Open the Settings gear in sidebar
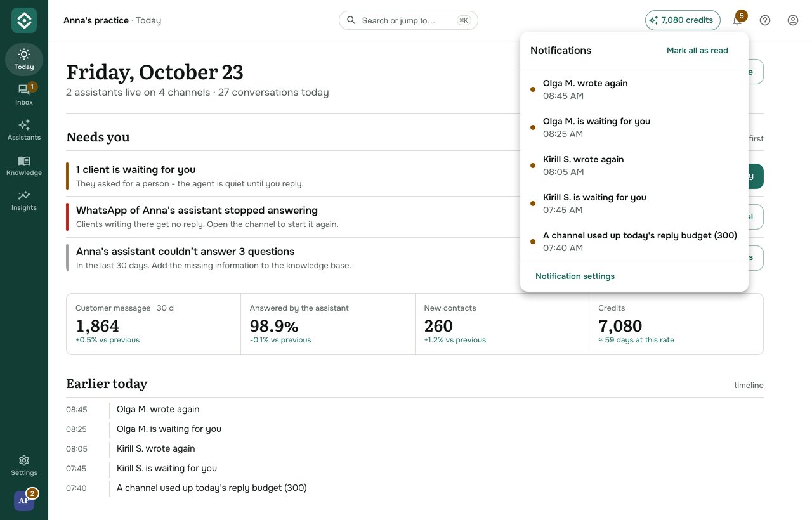Viewport: 812px width, 520px height. (24, 460)
